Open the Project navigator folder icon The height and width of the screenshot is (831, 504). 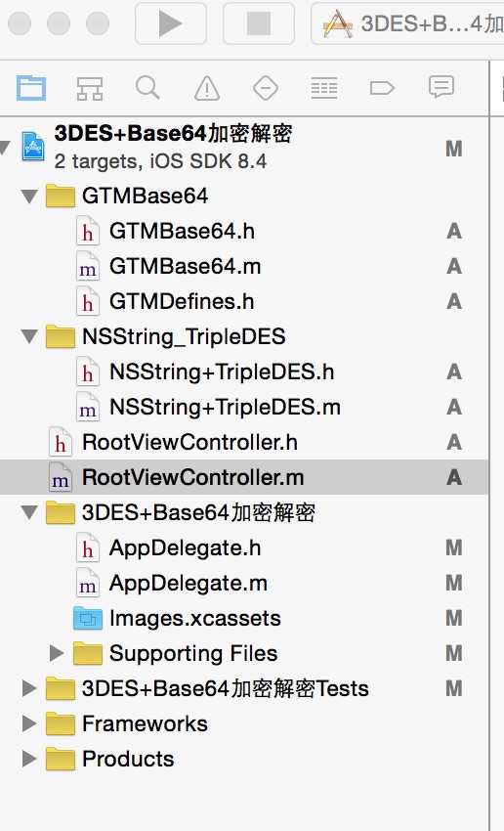(x=30, y=87)
